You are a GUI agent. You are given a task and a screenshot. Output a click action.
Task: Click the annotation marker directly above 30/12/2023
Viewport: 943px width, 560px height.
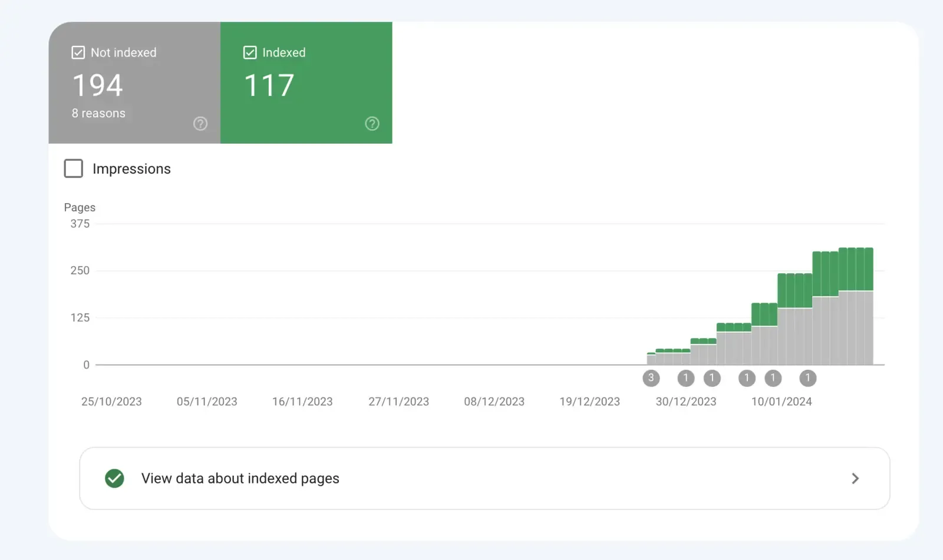point(685,378)
